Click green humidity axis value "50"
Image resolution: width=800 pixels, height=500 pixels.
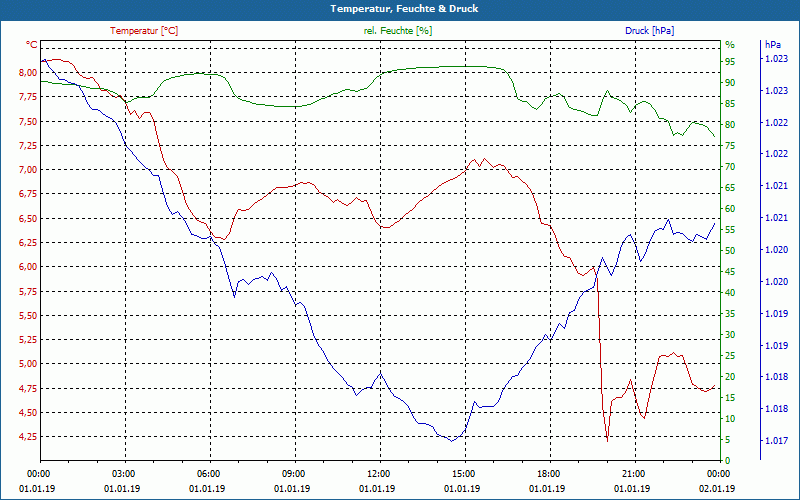click(730, 251)
